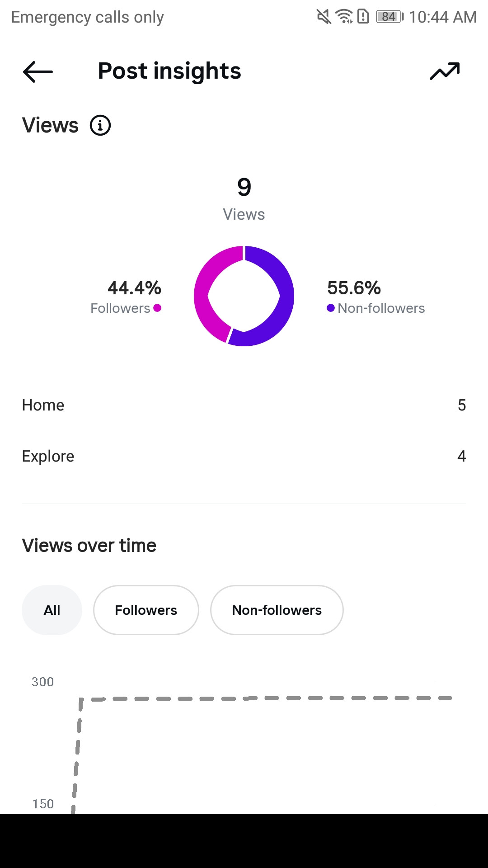This screenshot has height=868, width=488.
Task: Select the All filter chip
Action: pyautogui.click(x=52, y=610)
